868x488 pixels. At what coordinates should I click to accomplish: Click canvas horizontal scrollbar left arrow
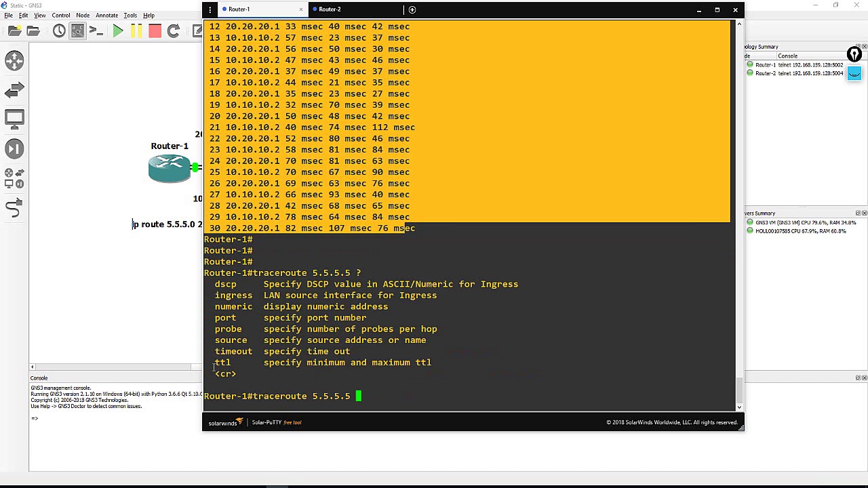[x=32, y=367]
